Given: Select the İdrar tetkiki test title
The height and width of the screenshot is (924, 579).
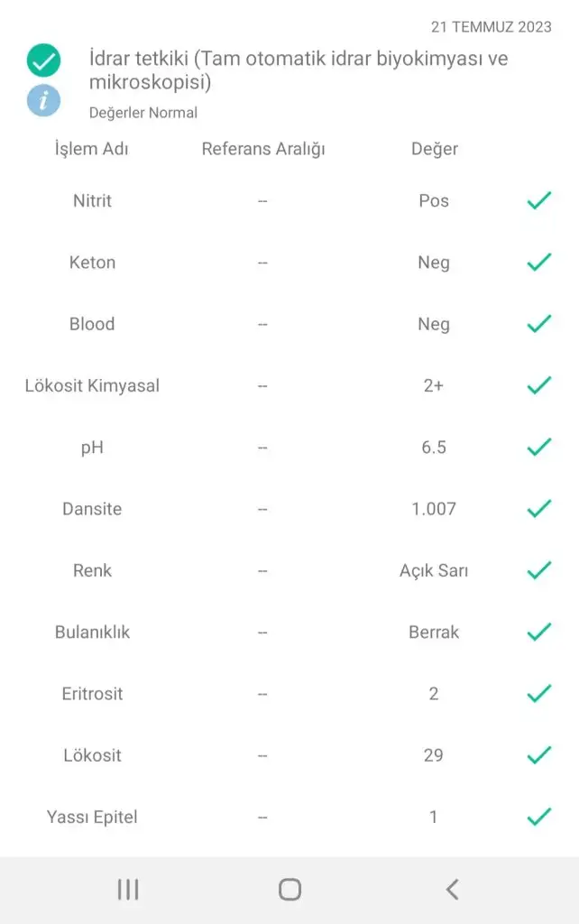Looking at the screenshot, I should point(298,71).
